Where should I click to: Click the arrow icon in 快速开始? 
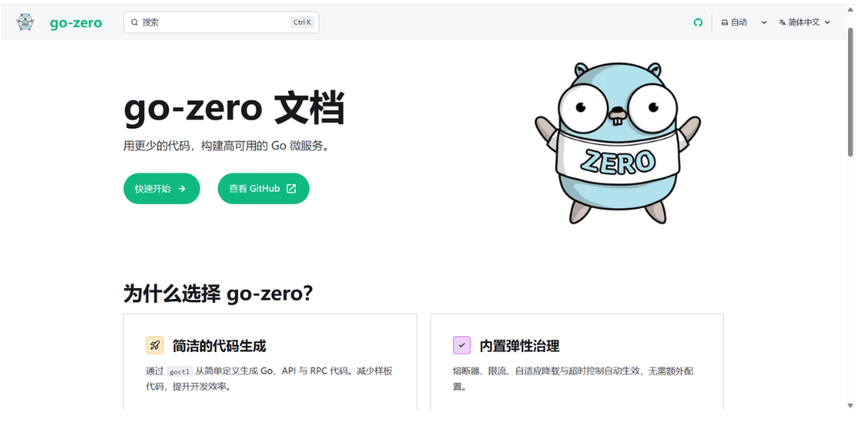182,189
